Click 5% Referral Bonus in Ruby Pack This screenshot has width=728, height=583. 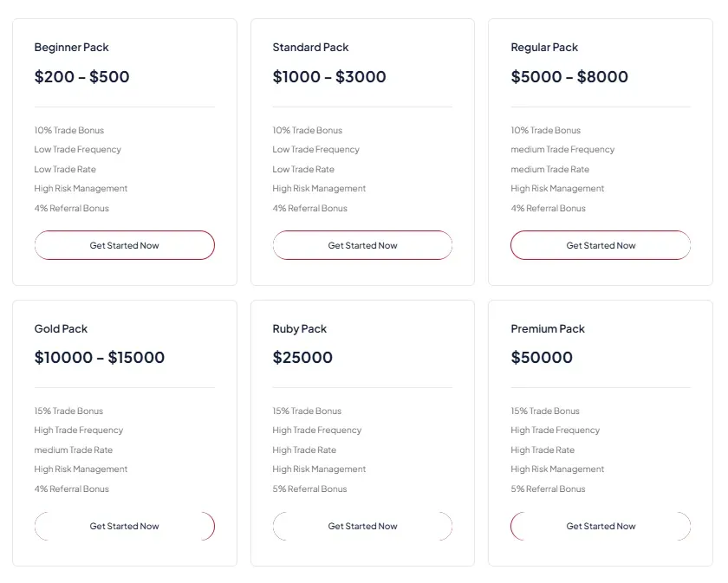click(309, 489)
